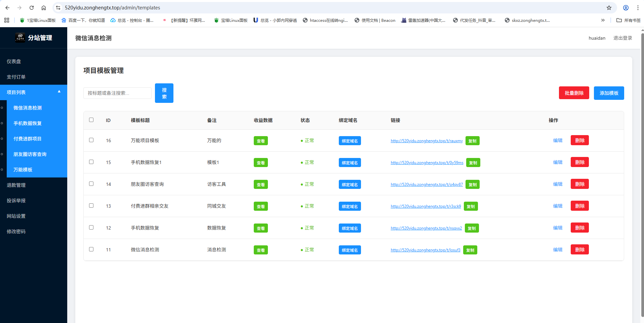Open the 所有书签 bookmarks folder
This screenshot has height=323, width=644.
pos(628,20)
